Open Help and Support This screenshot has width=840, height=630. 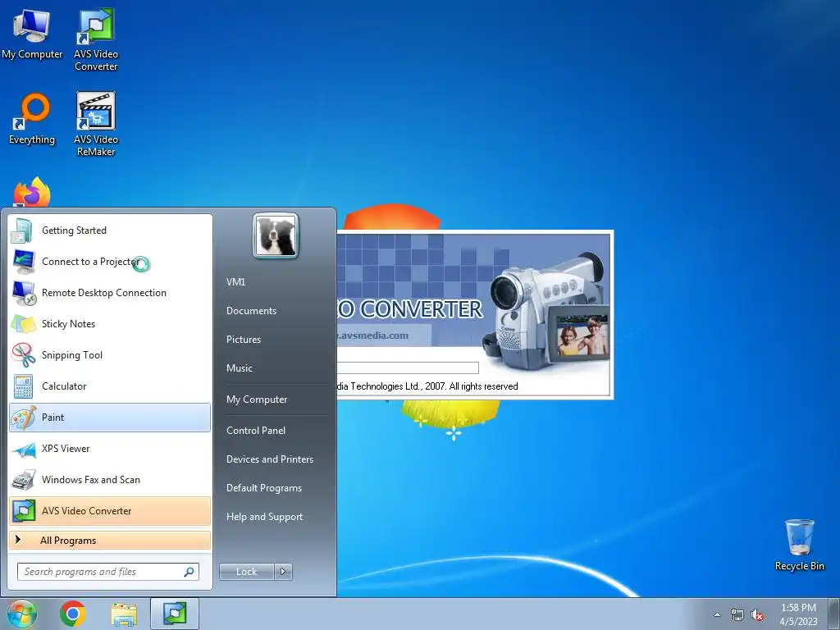click(x=264, y=517)
